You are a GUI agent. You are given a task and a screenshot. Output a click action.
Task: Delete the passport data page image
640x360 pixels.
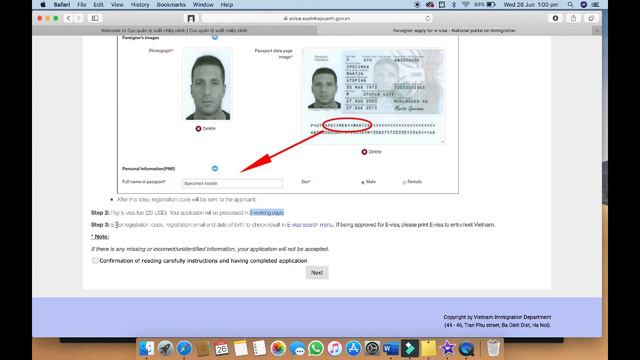click(x=371, y=152)
